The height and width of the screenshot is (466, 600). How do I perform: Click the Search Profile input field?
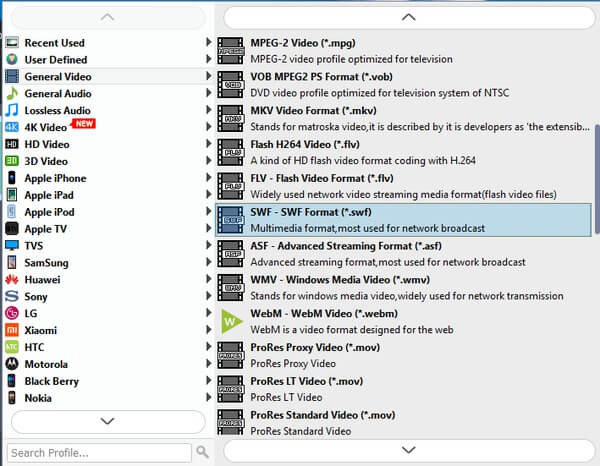click(x=98, y=452)
